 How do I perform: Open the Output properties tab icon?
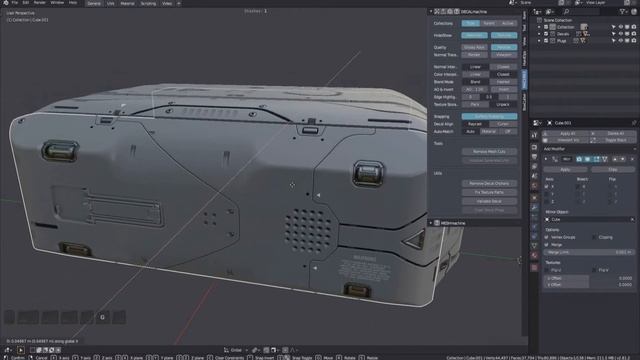tap(534, 157)
